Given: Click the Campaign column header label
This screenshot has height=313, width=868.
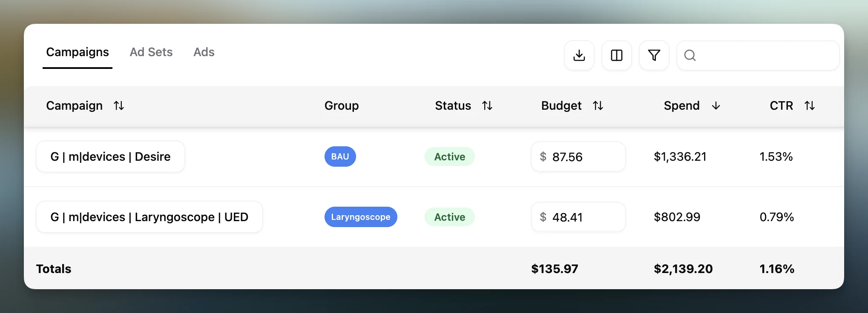Looking at the screenshot, I should 75,105.
